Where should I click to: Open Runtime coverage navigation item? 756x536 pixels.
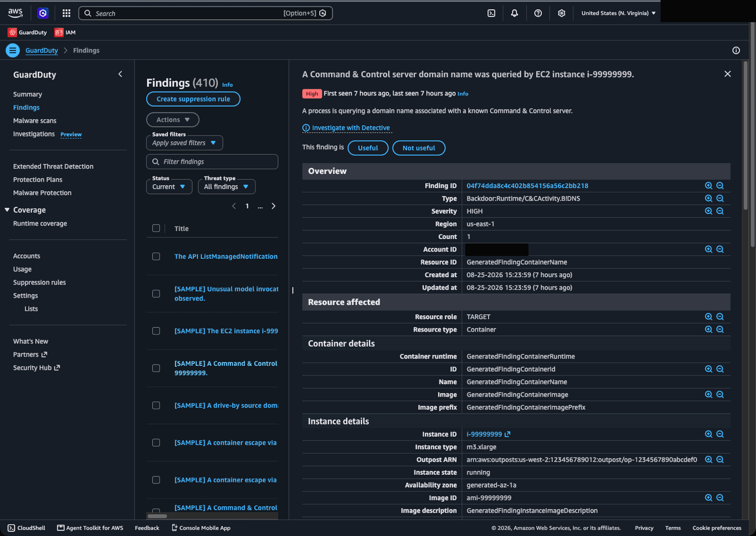click(40, 223)
